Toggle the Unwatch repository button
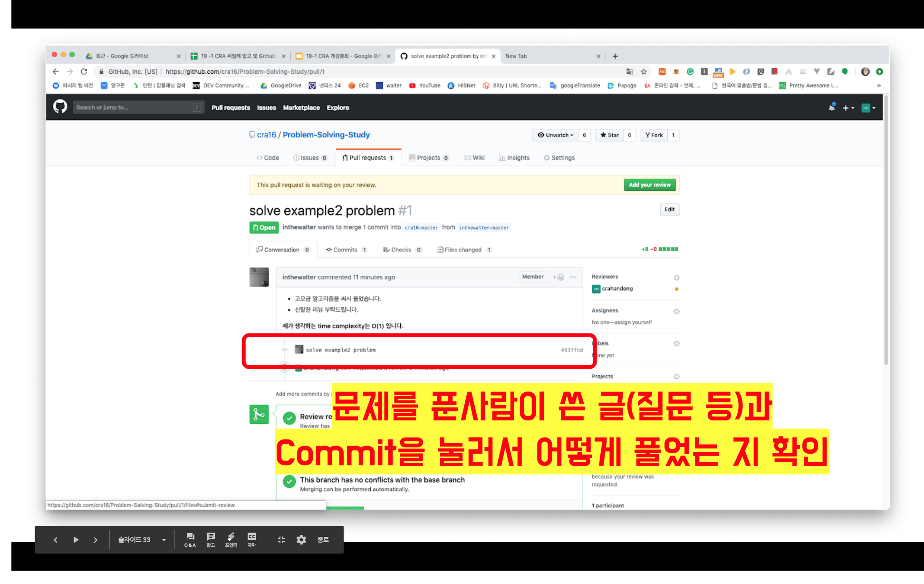 (x=555, y=135)
